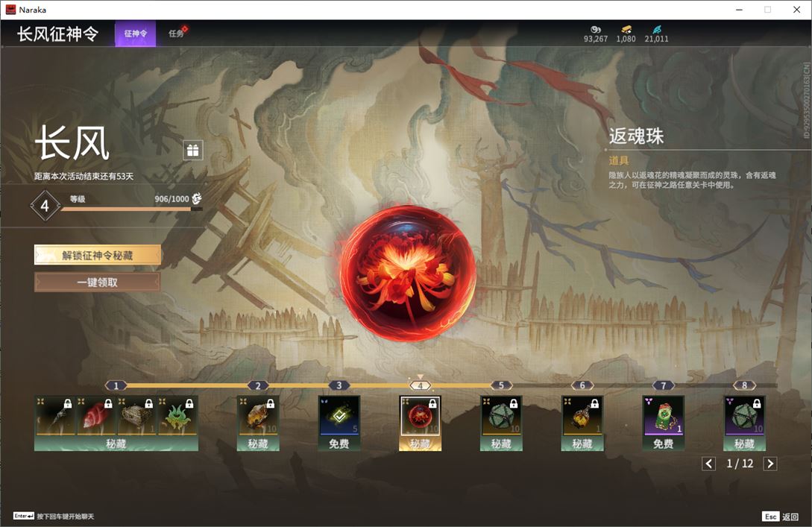Click the 秘藏 label under level 8 reward
This screenshot has height=527, width=812.
(x=744, y=443)
